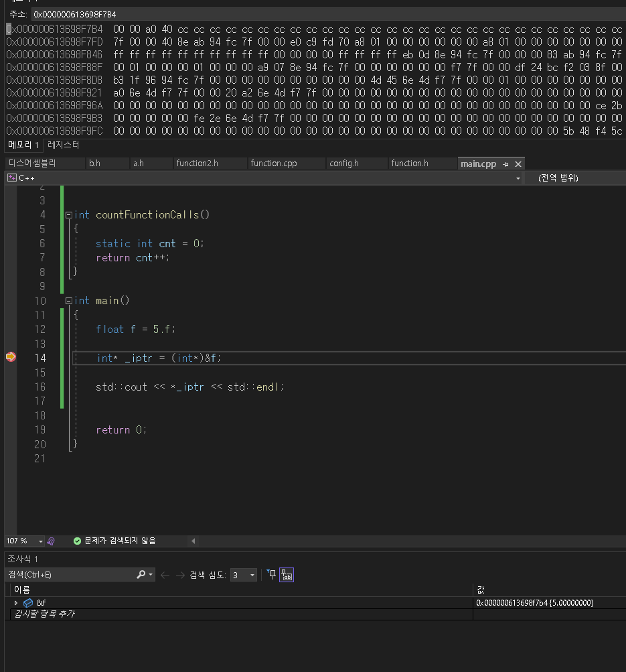Click the 값 column header

pos(481,590)
